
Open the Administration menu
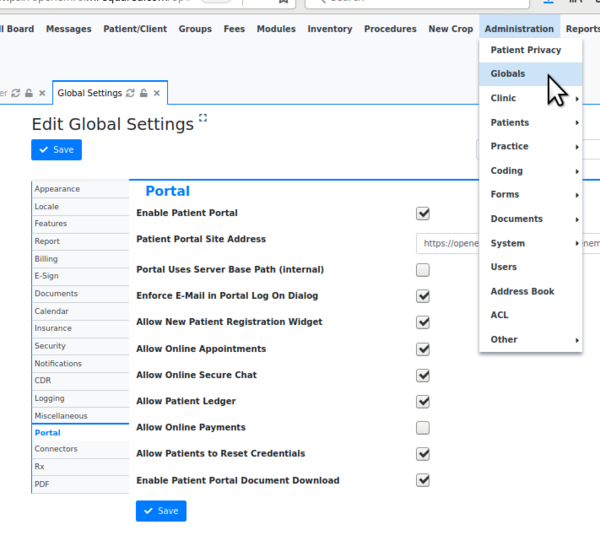tap(519, 29)
